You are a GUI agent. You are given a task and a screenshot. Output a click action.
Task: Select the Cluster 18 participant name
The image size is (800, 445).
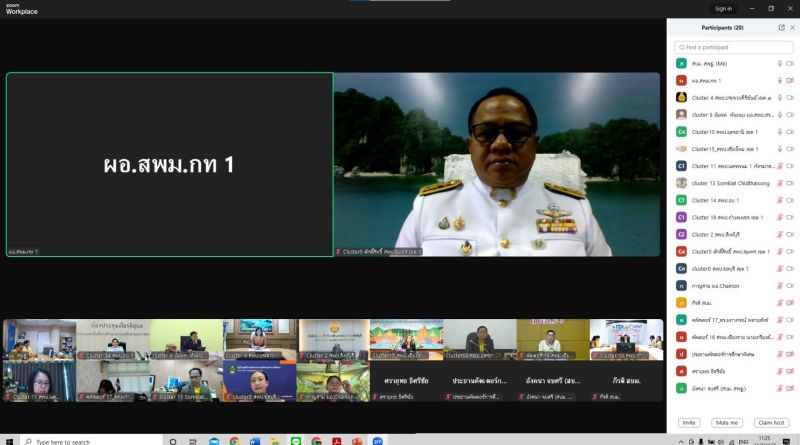[x=728, y=217]
